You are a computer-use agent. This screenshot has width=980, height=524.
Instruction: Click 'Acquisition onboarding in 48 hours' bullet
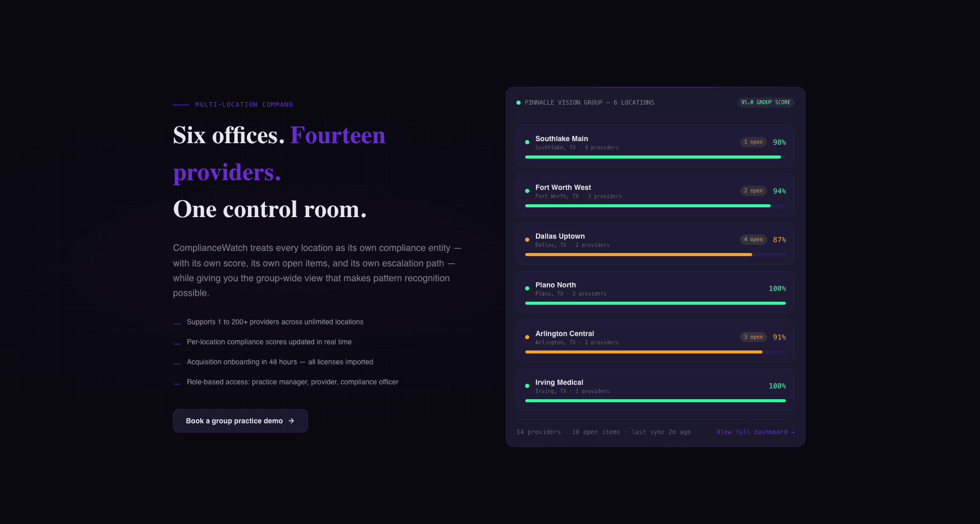(x=280, y=362)
